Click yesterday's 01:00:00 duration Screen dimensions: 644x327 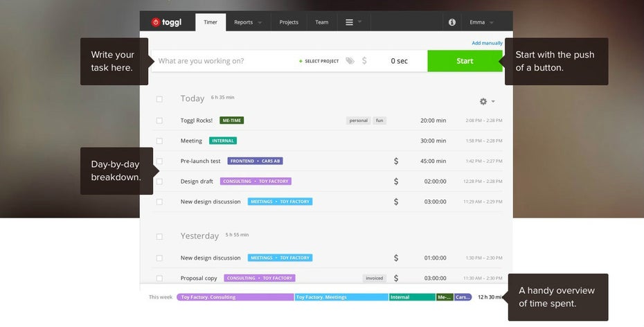pos(436,258)
